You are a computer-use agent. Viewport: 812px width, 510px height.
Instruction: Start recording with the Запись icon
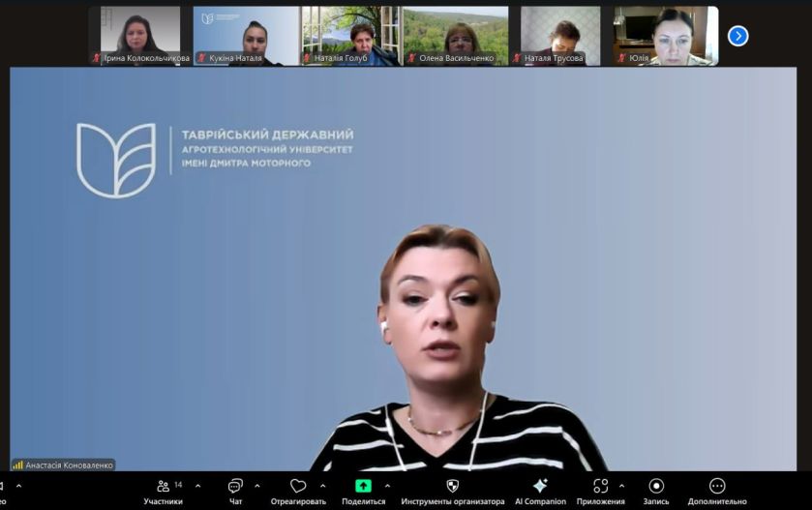click(656, 486)
